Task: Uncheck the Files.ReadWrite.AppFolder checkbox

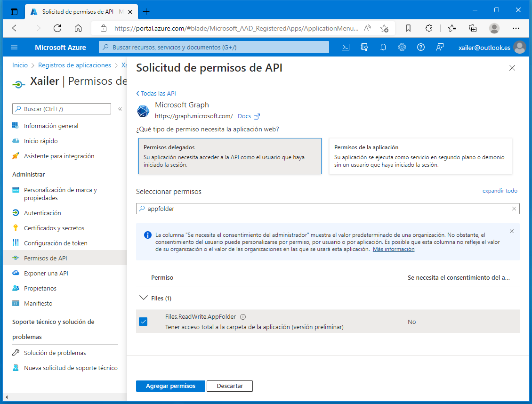Action: click(143, 322)
